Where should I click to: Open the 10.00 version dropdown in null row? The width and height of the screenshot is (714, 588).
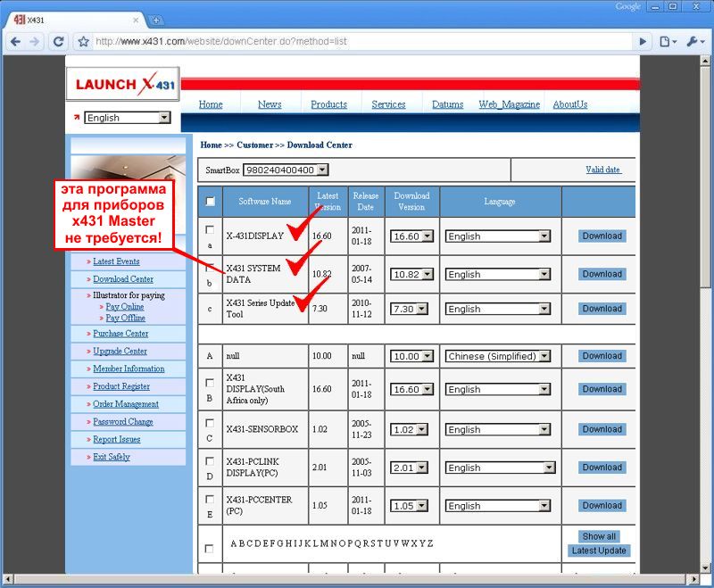tap(411, 356)
